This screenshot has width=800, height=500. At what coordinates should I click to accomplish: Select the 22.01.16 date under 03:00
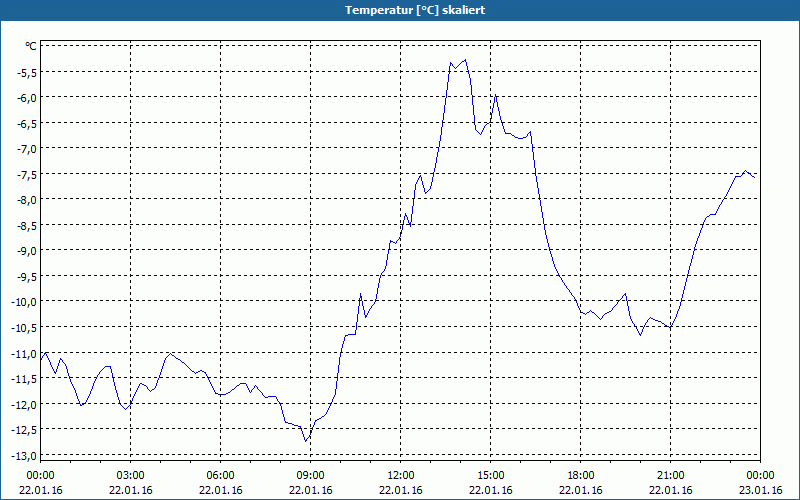tap(131, 490)
